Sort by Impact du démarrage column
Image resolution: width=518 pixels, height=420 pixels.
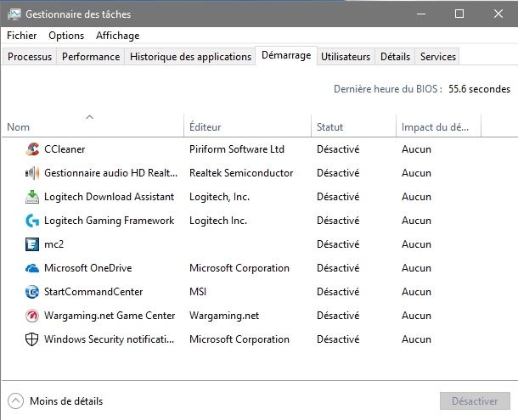point(438,126)
